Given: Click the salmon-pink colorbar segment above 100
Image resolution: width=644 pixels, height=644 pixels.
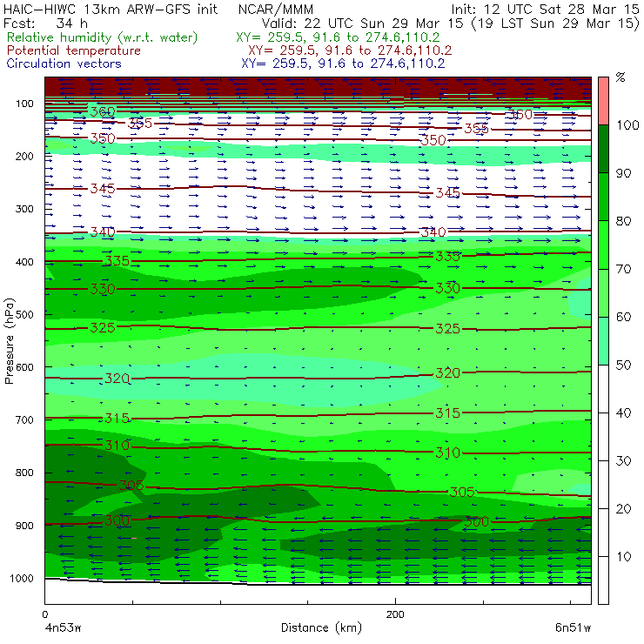Looking at the screenshot, I should (603, 101).
